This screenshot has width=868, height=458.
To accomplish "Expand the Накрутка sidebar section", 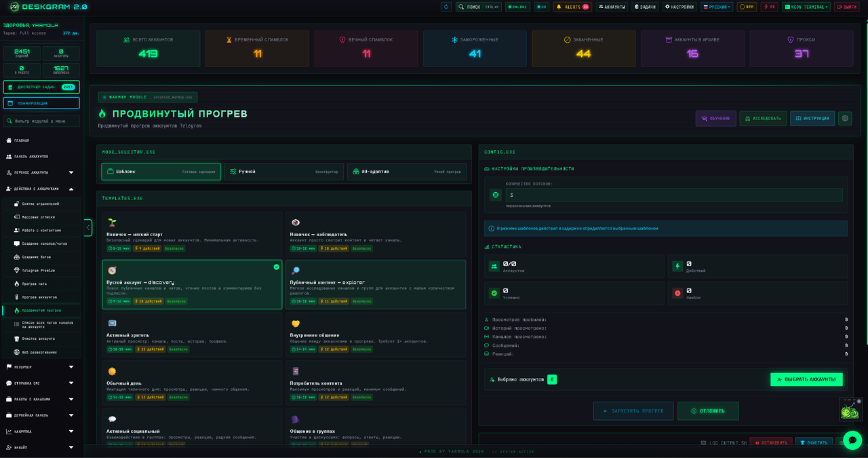I will [41, 432].
